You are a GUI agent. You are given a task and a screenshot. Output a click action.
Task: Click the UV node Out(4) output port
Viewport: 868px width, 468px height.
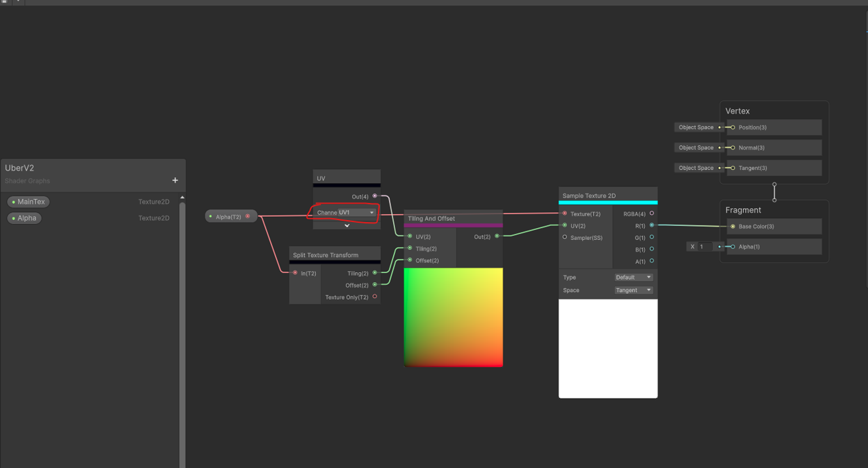[x=375, y=196]
